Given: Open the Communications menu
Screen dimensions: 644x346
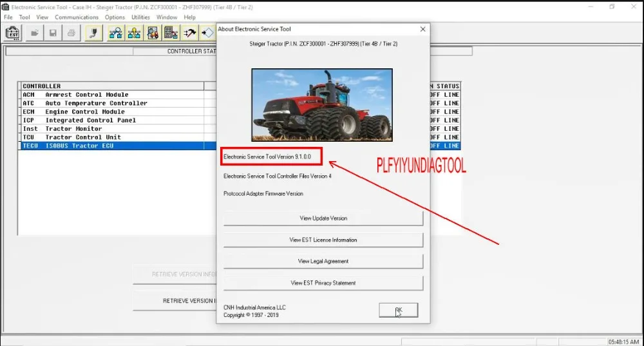Looking at the screenshot, I should [77, 17].
